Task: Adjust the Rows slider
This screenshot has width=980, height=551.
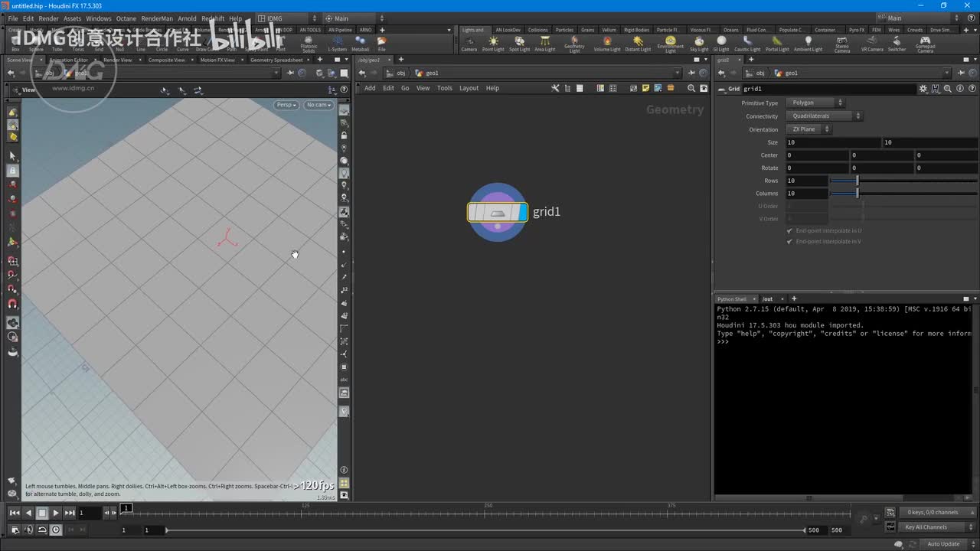Action: 903,181
